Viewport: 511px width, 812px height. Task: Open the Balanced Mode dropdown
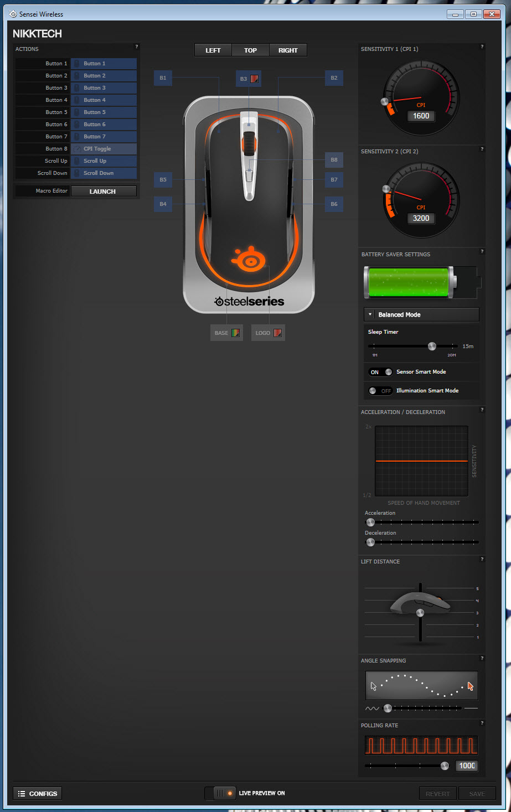point(421,314)
